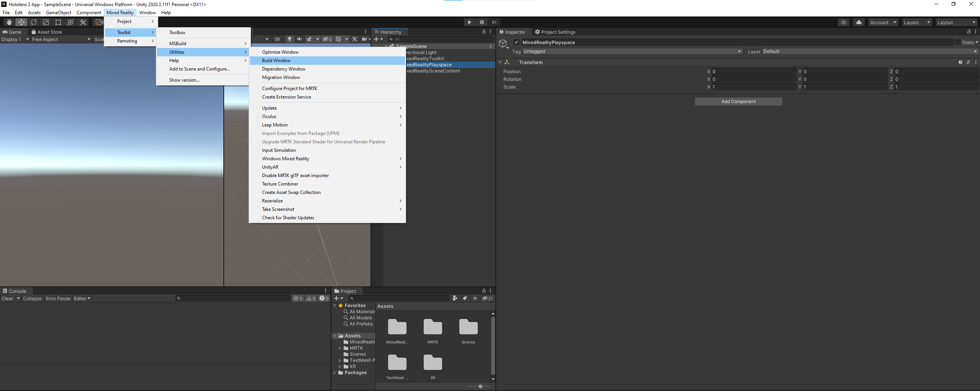This screenshot has width=980, height=391.
Task: Open the Account dropdown
Action: 883,22
